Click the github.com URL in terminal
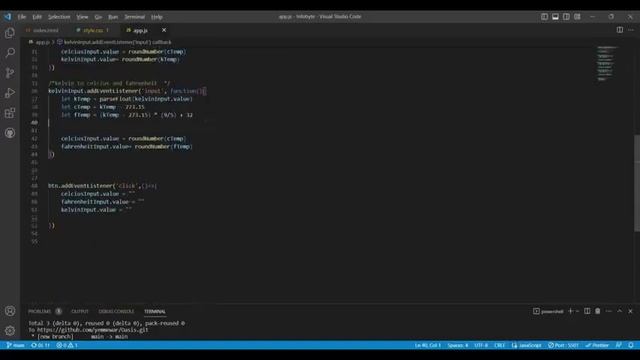This screenshot has width=640, height=360. [x=93, y=330]
